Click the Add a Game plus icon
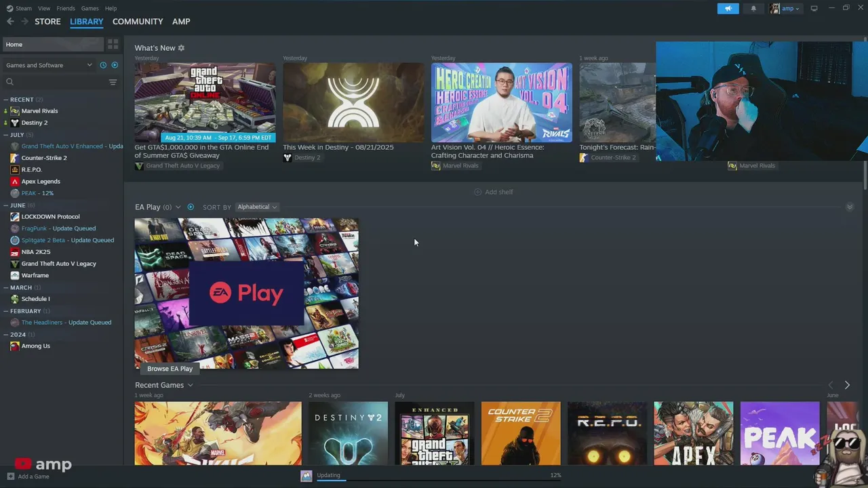This screenshot has height=488, width=868. pyautogui.click(x=10, y=476)
